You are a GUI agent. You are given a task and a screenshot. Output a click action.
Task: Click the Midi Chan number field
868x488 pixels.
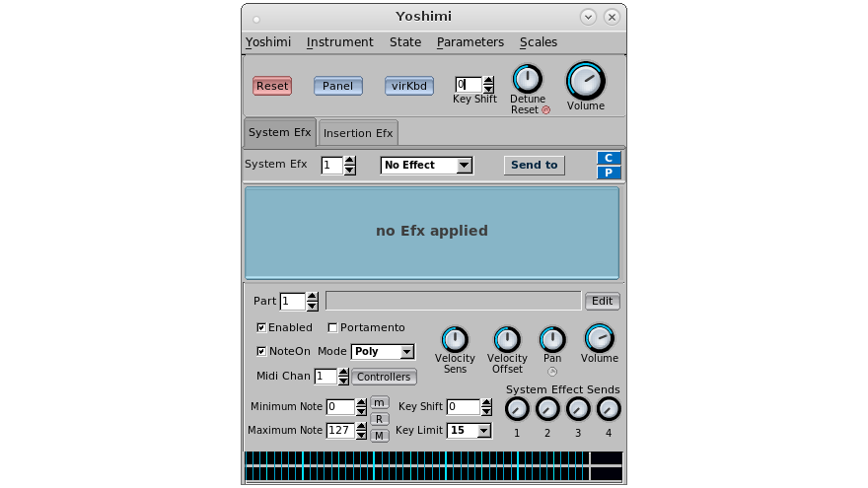pos(325,377)
